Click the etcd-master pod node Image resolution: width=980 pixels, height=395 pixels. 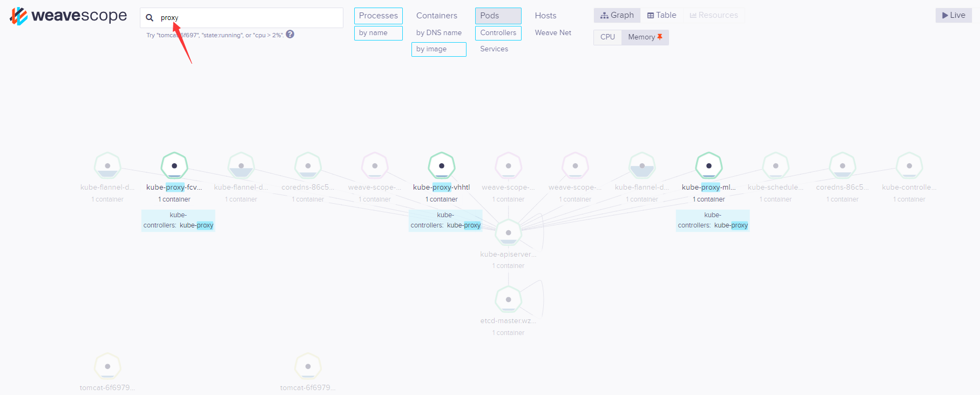pyautogui.click(x=509, y=299)
